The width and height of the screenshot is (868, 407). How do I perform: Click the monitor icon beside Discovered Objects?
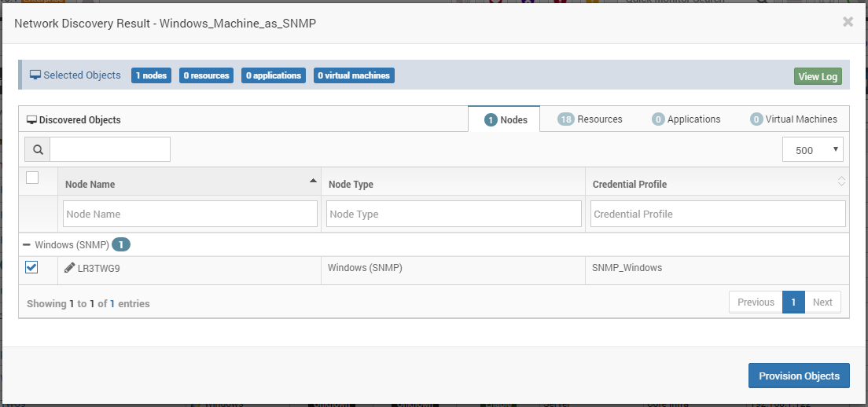point(31,119)
